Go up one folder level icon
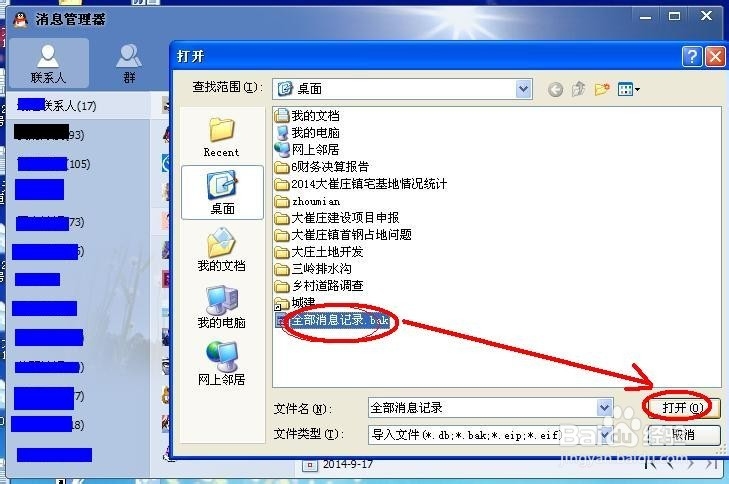This screenshot has height=484, width=729. 578,88
